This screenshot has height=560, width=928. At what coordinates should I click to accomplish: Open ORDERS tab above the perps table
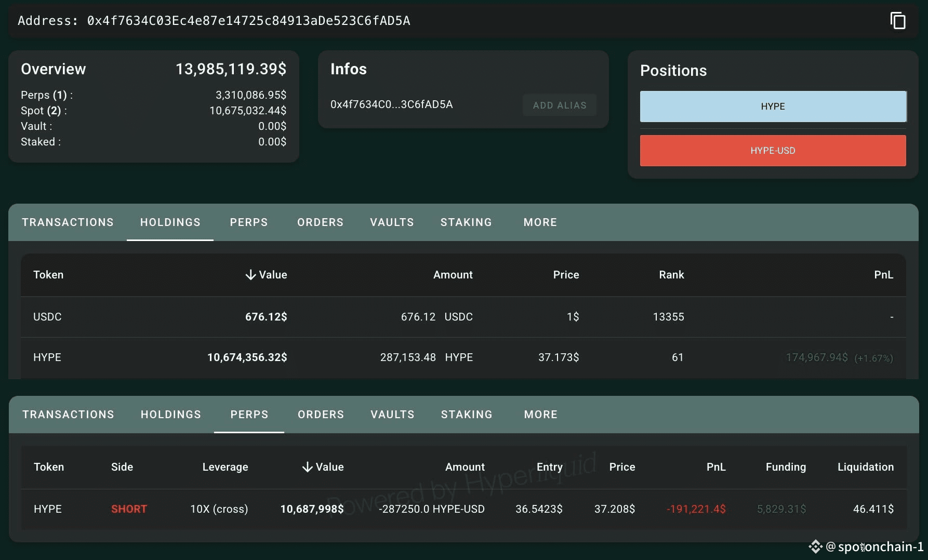click(321, 415)
